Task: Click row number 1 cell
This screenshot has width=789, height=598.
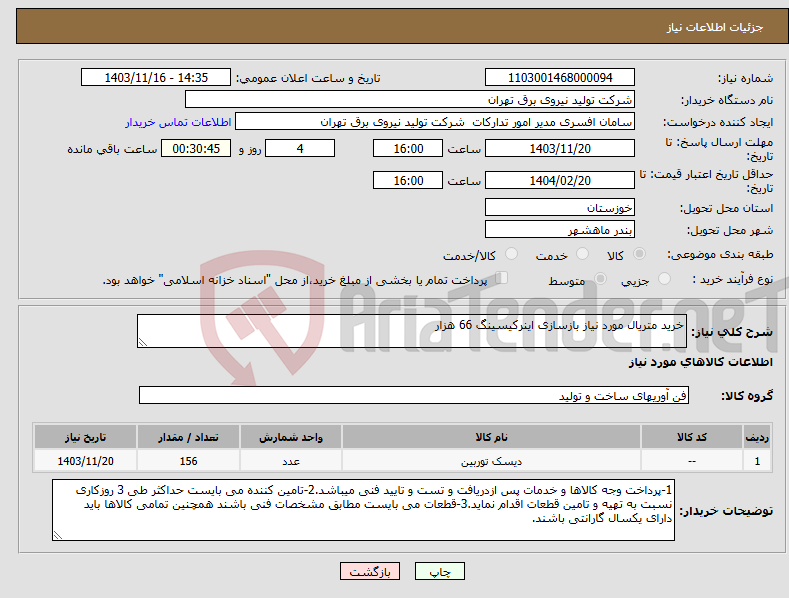Action: [x=757, y=461]
